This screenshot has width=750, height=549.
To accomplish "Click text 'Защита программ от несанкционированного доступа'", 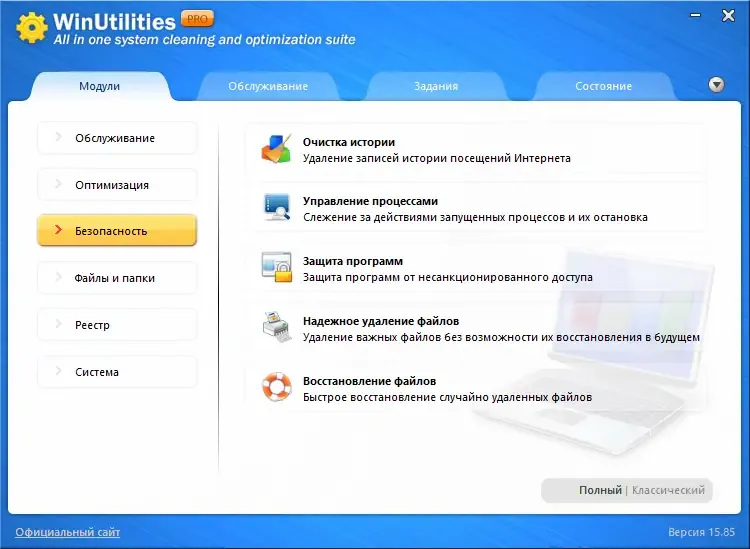I will point(448,277).
